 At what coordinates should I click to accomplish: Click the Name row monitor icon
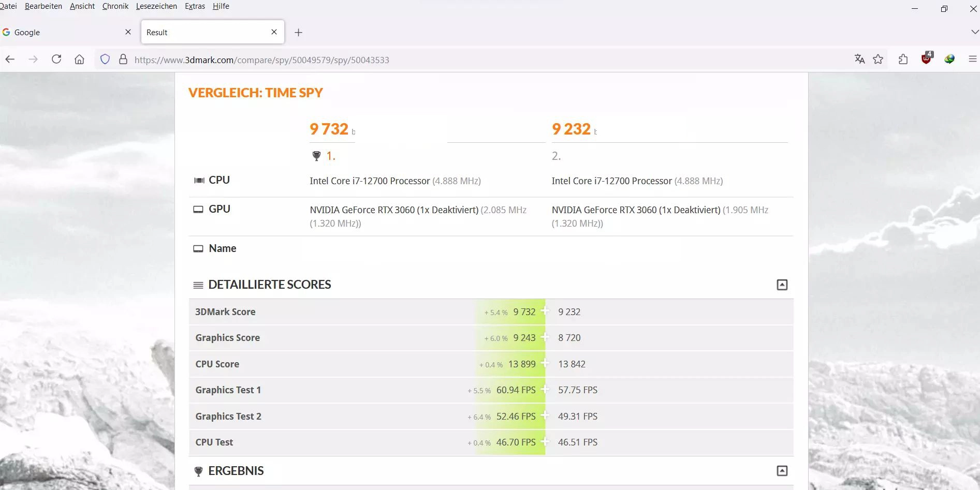click(x=198, y=249)
